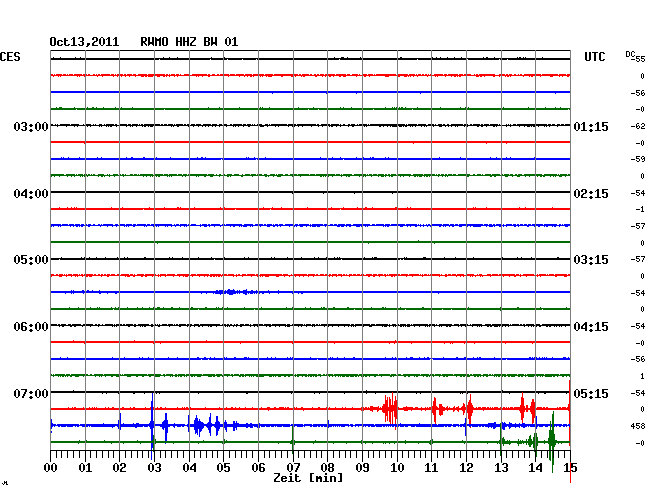Pick minute "10" on the time axis
Viewport: 650px width, 494px height.
point(397,468)
